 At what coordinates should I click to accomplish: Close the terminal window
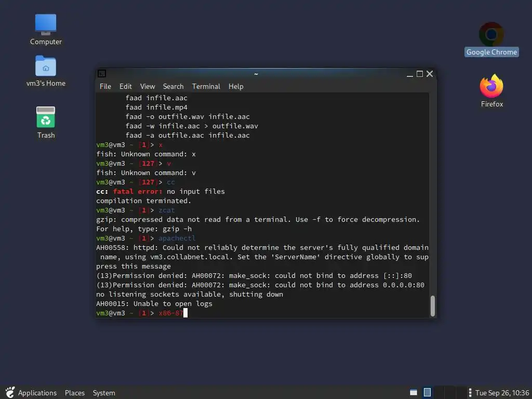pos(430,74)
